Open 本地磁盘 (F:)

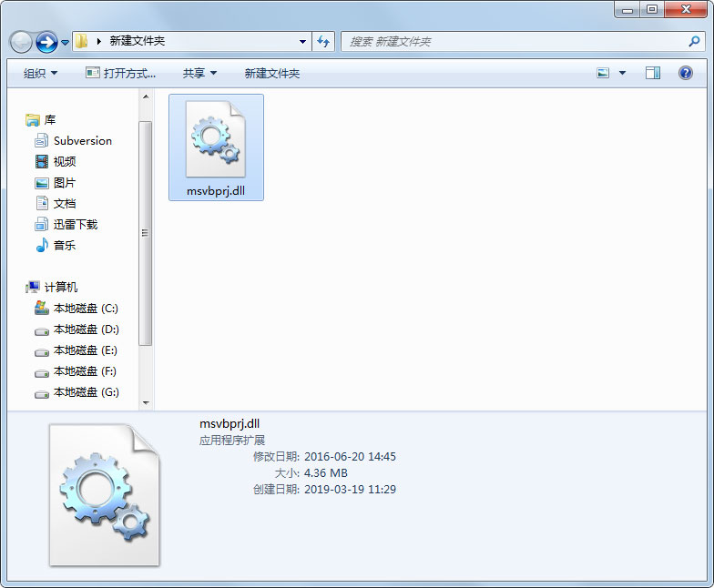click(85, 371)
